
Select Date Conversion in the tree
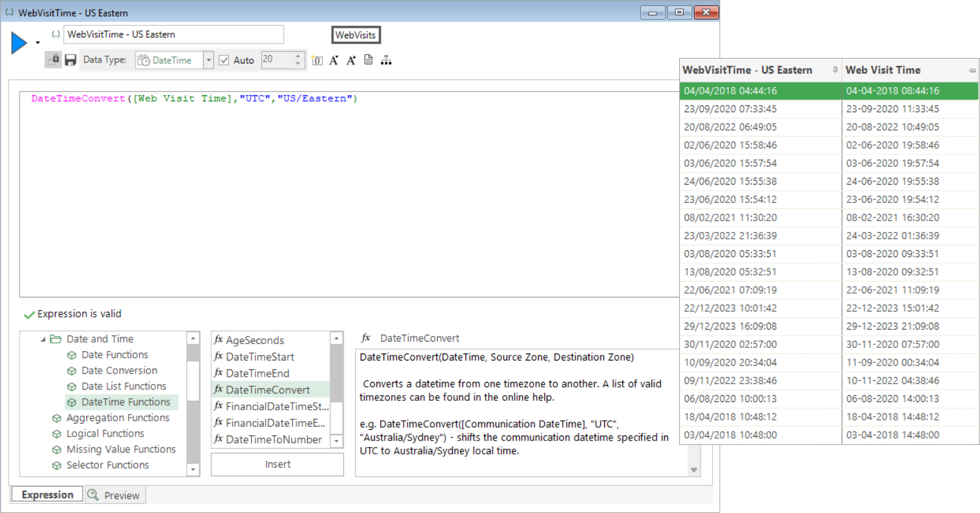coord(119,371)
